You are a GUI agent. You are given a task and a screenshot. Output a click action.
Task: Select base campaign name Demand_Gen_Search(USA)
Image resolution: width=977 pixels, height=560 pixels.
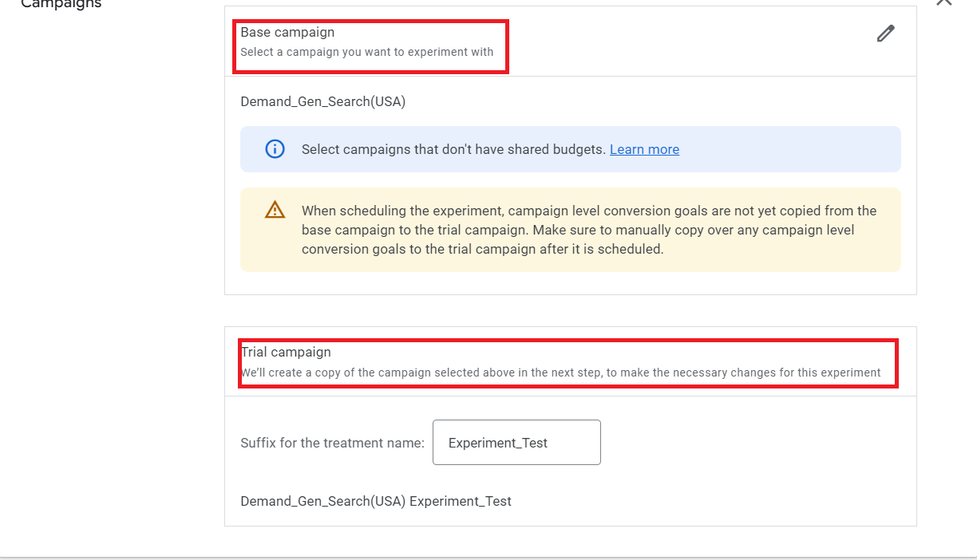click(x=322, y=102)
